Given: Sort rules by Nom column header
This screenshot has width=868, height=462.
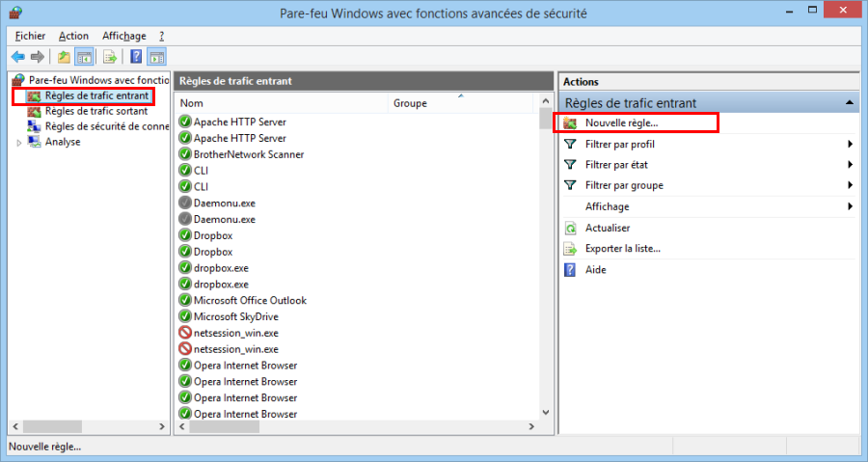Looking at the screenshot, I should 282,103.
